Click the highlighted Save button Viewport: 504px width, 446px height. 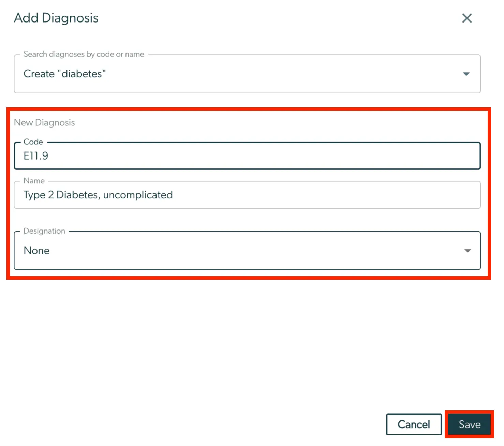point(469,424)
